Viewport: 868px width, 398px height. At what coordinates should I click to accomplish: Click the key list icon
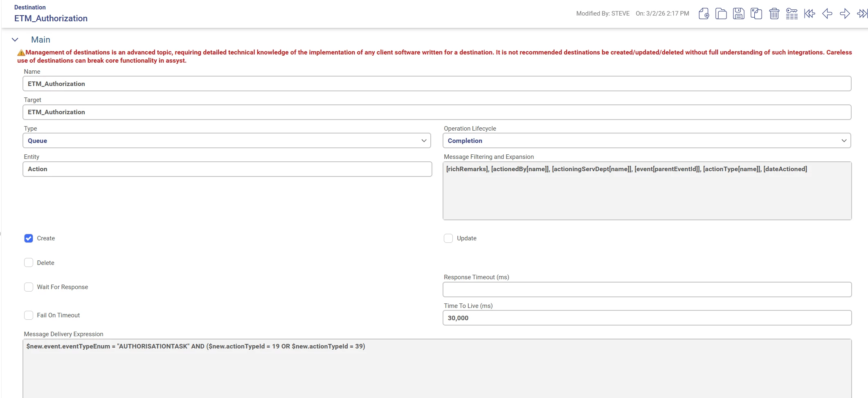coord(792,14)
